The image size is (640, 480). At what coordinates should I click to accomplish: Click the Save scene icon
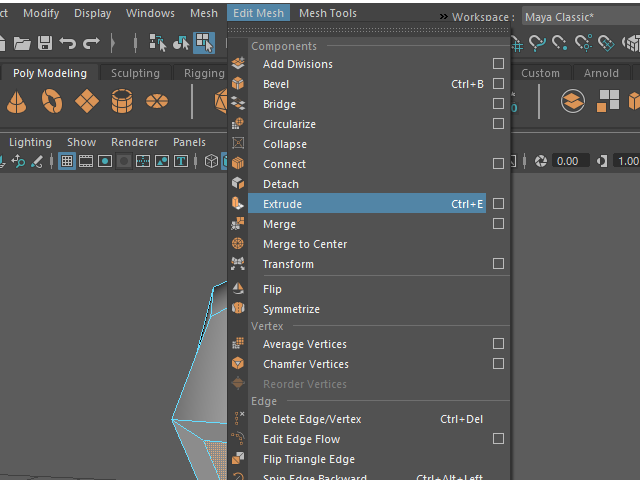45,43
